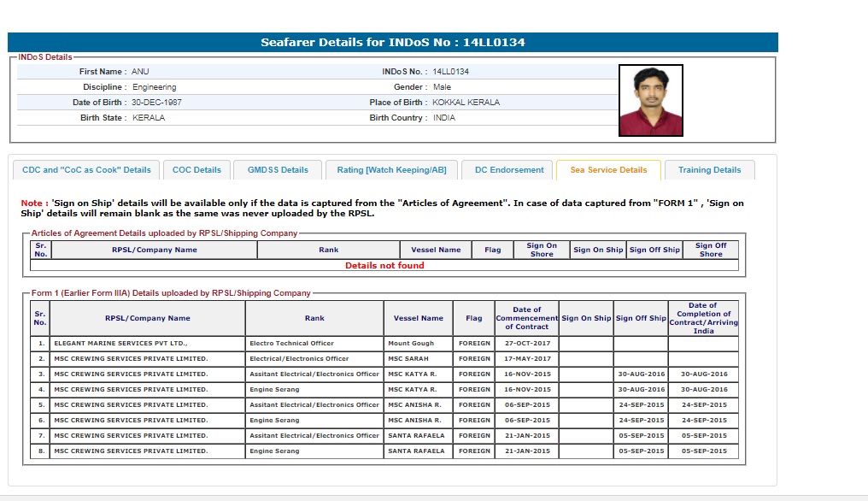Click the seafarer profile photo

click(650, 101)
